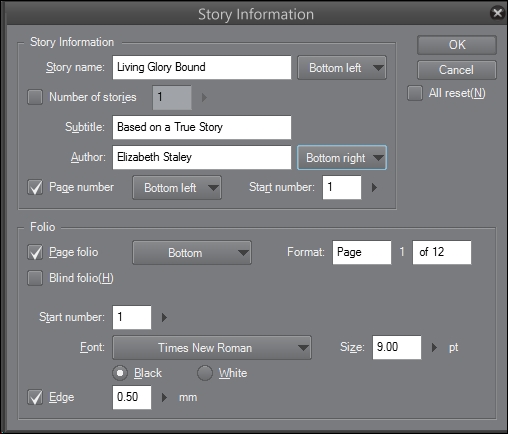Click the arrow next to Number of stories
This screenshot has height=434, width=508.
point(204,98)
